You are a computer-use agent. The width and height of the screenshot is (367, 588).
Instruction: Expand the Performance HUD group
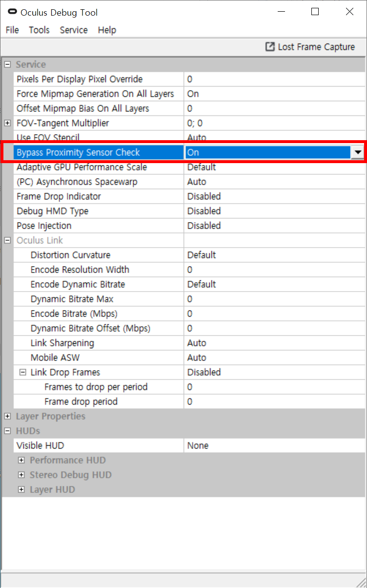[x=21, y=460]
